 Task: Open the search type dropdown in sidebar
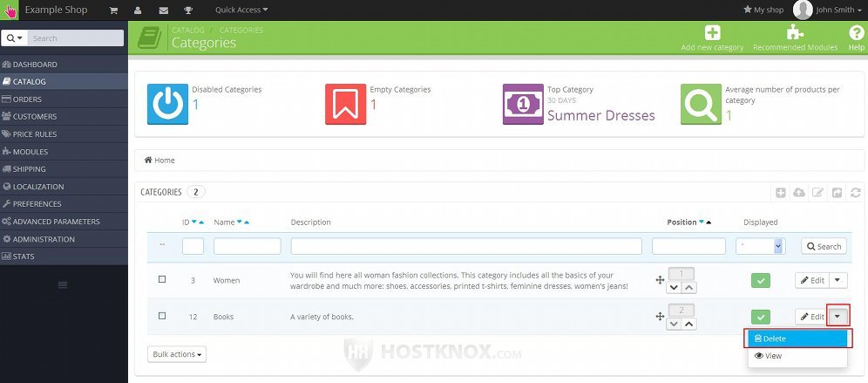coord(15,38)
